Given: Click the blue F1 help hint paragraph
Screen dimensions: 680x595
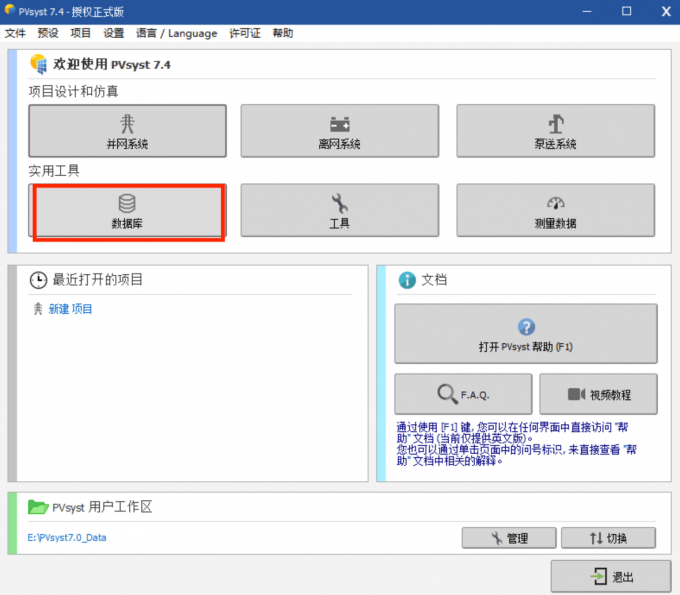Looking at the screenshot, I should [516, 444].
